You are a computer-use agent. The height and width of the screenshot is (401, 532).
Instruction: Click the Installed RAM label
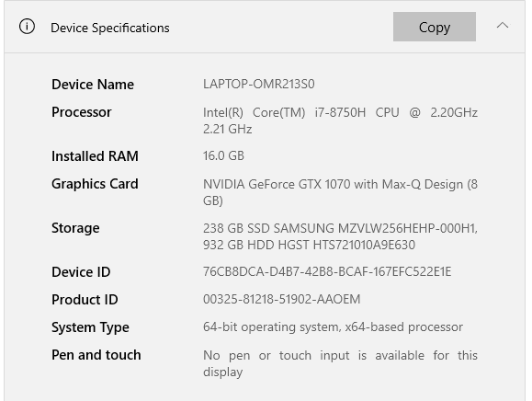coord(95,156)
